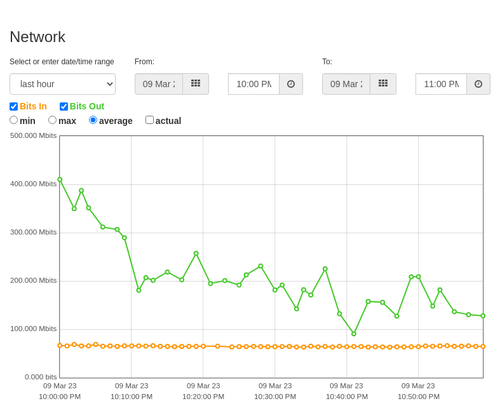Open the From date calendar picker icon
The image size is (500, 403).
196,84
